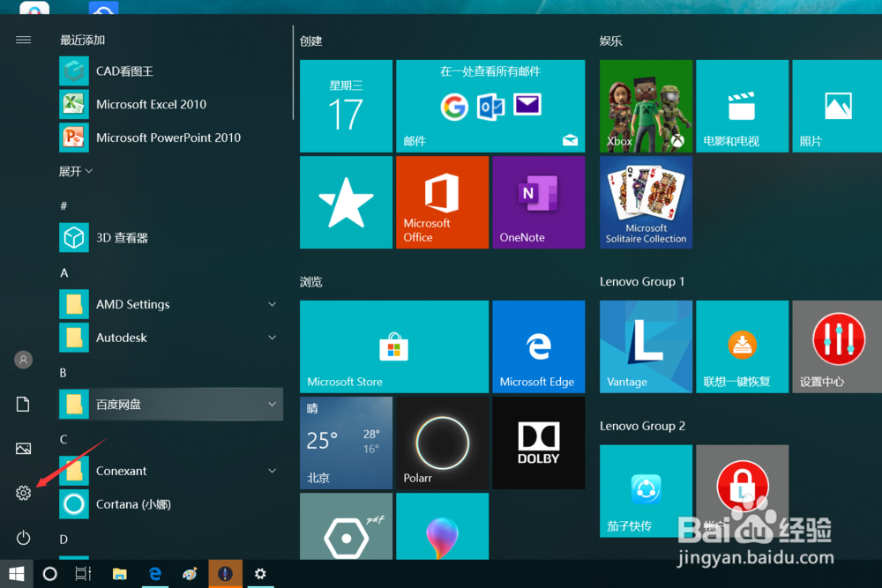Screen dimensions: 882x588
Task: Open Microsoft PowerPoint 2010
Action: coord(171,138)
